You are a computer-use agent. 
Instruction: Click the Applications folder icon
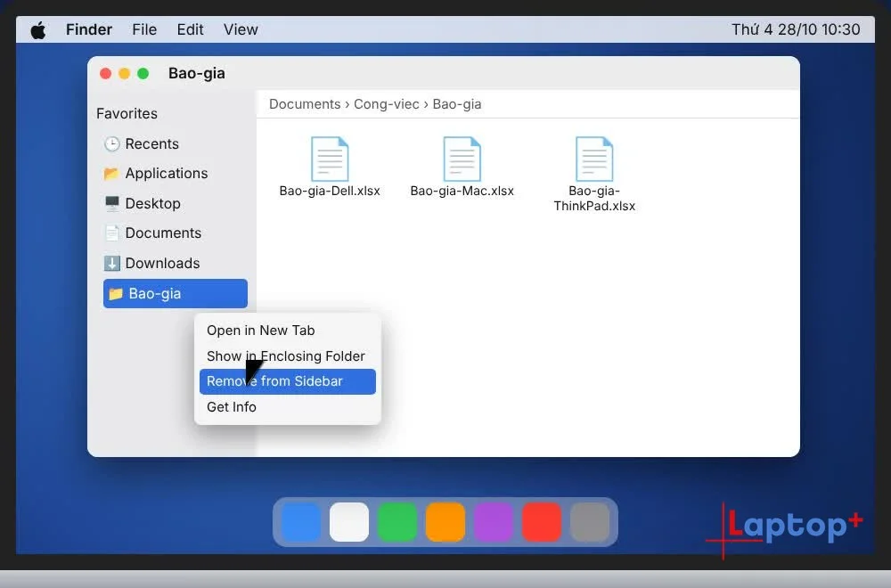pyautogui.click(x=111, y=173)
